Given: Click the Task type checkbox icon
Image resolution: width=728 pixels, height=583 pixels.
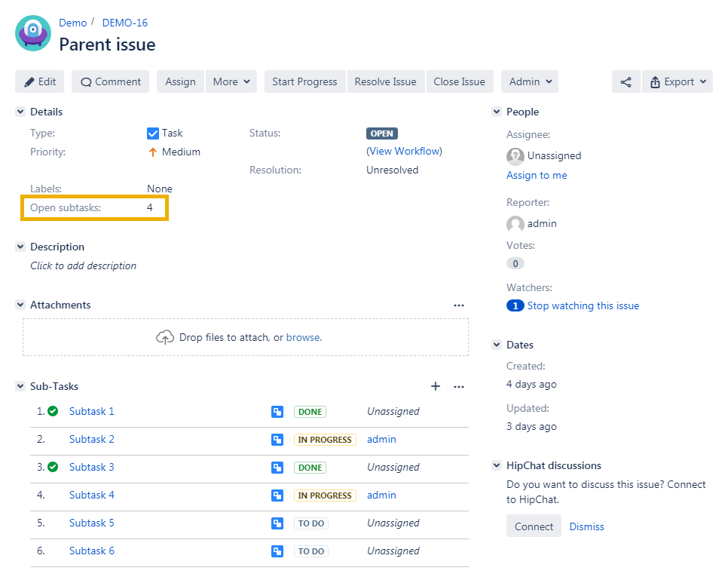Looking at the screenshot, I should [153, 133].
